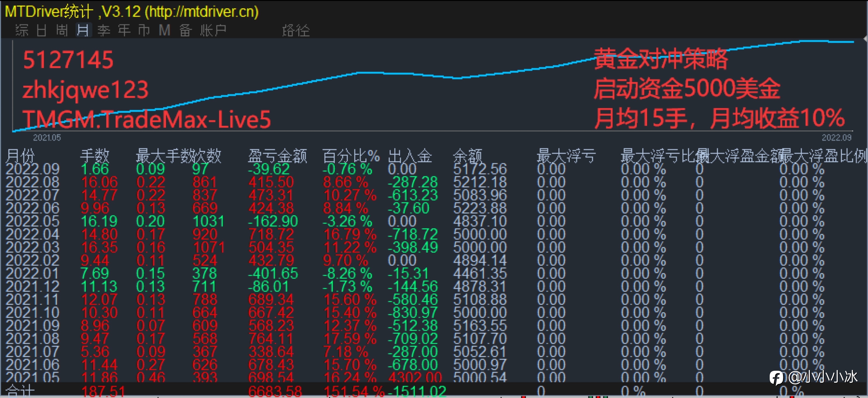868x398 pixels.
Task: Click the 余额 column header
Action: click(x=468, y=156)
